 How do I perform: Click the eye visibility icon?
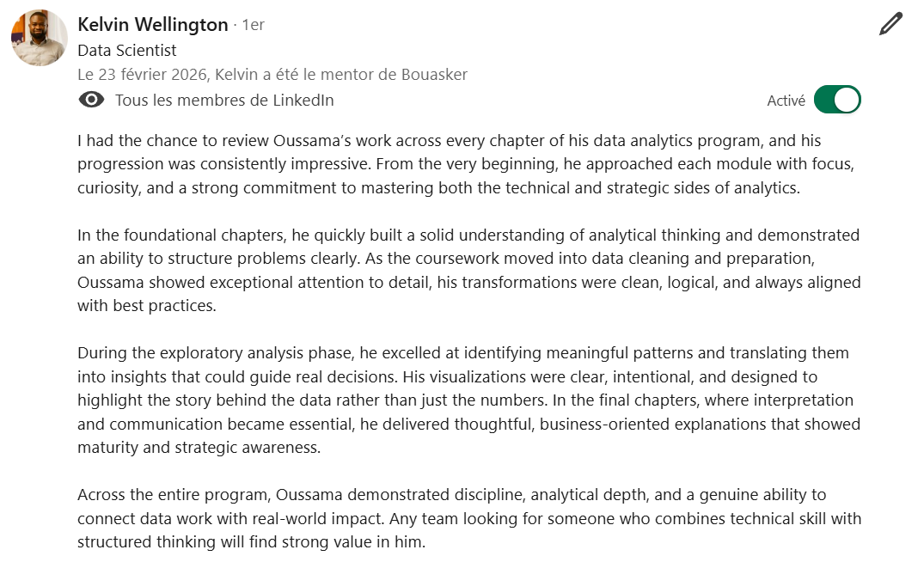[91, 101]
